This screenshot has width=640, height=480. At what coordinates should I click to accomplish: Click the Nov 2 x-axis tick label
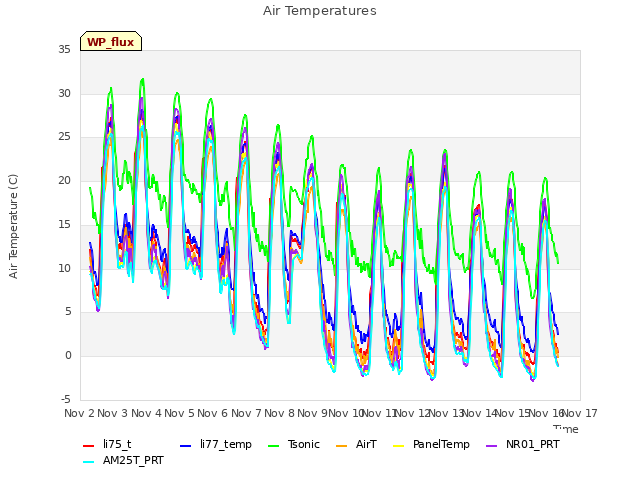click(79, 413)
